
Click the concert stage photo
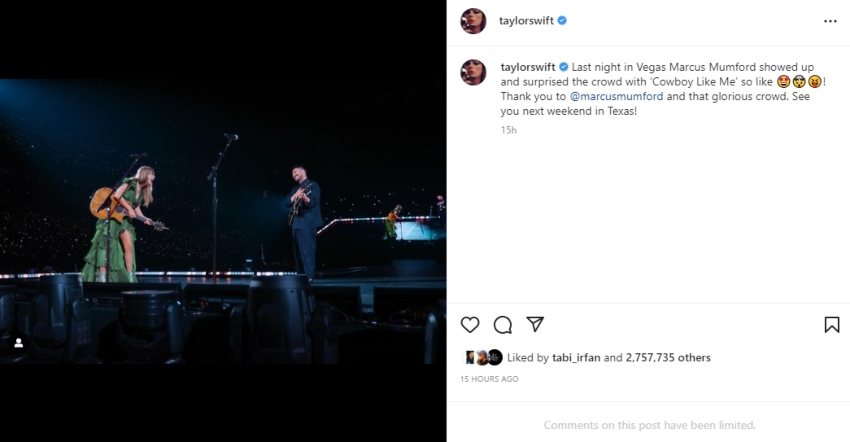pyautogui.click(x=223, y=220)
